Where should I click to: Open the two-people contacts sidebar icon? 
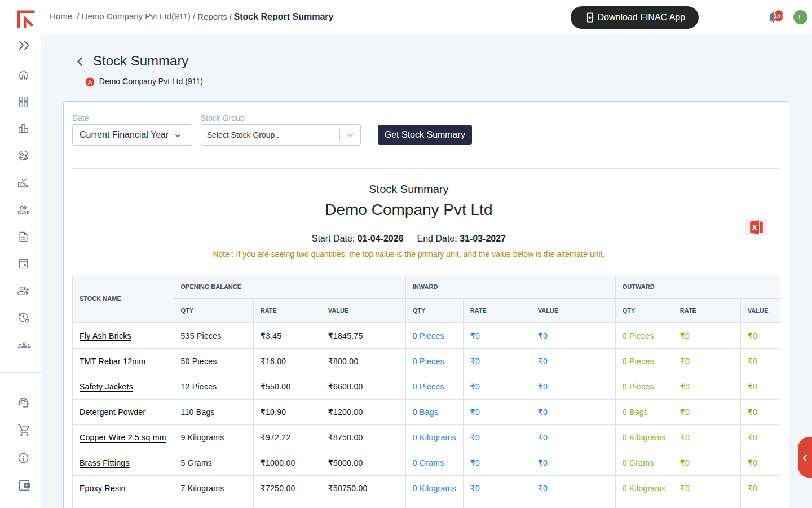pos(23,210)
